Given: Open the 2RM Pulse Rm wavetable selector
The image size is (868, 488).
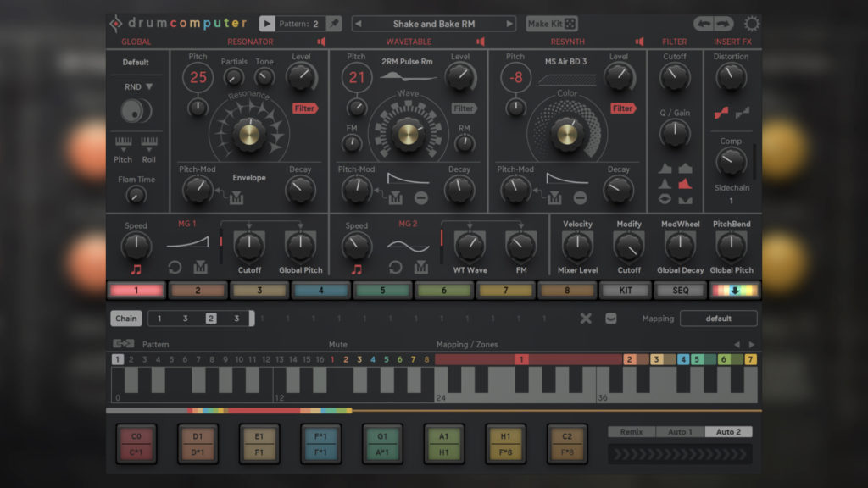Looking at the screenshot, I should [x=407, y=61].
